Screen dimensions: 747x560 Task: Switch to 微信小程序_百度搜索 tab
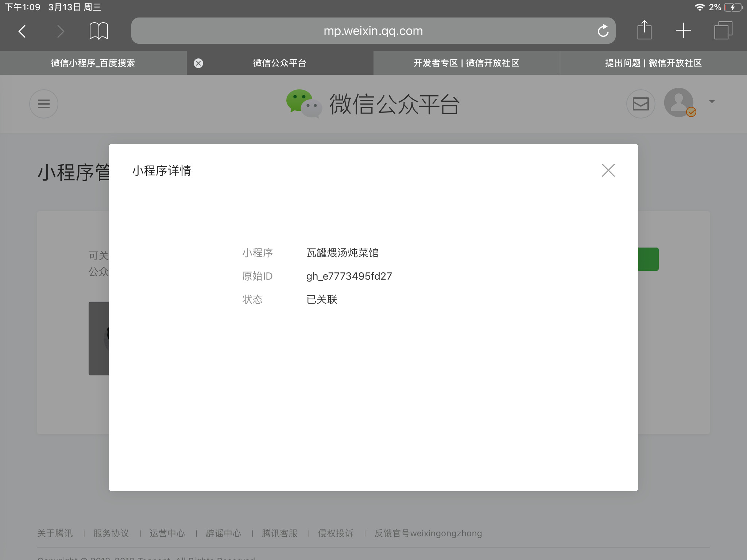click(93, 63)
